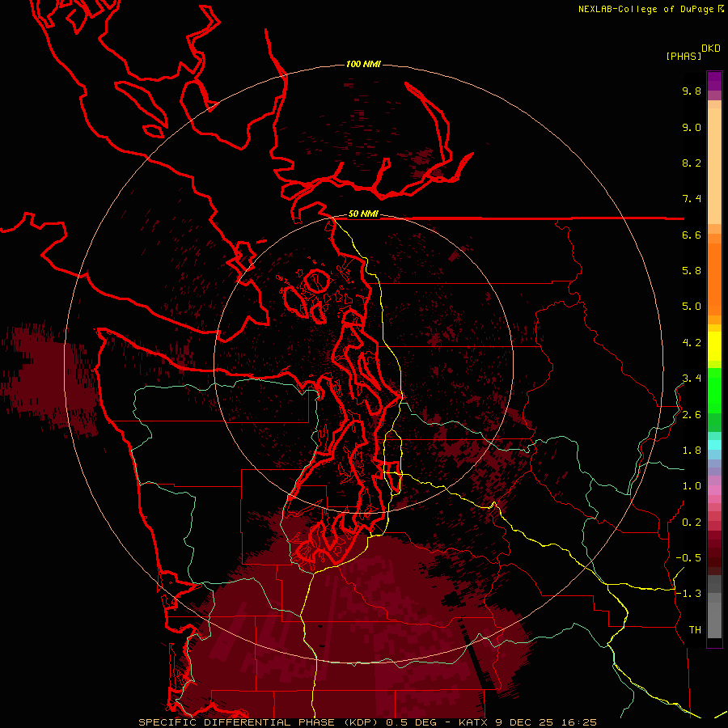Select the DKD label above the color scale
The height and width of the screenshot is (728, 728).
711,49
